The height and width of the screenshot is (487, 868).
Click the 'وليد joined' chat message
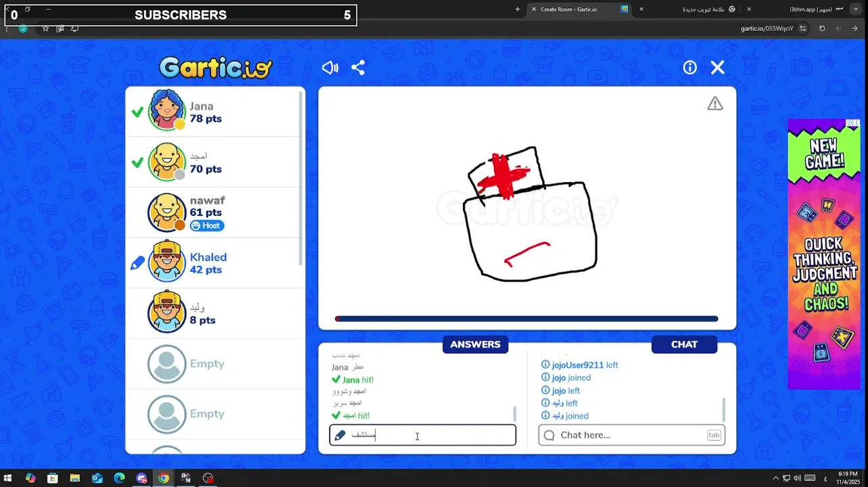[565, 416]
